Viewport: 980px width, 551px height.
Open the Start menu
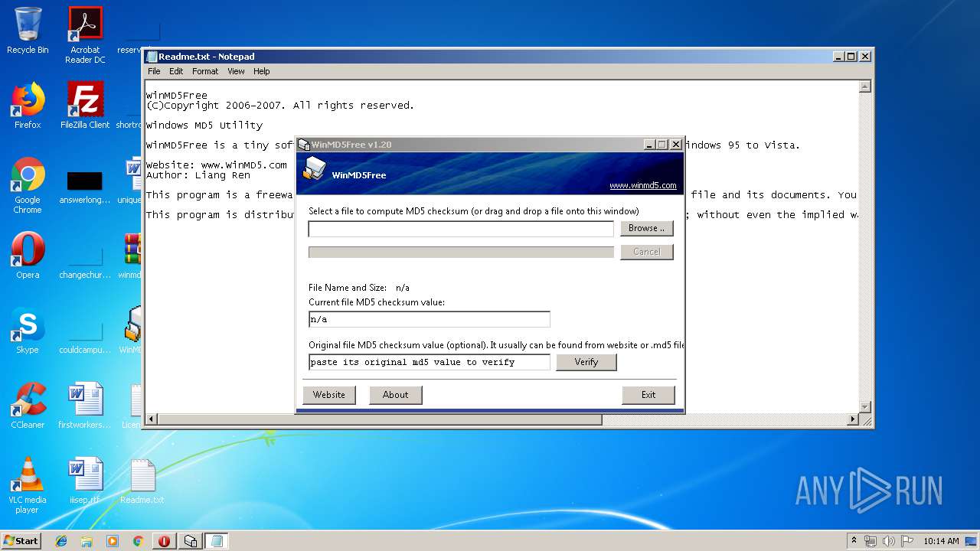coord(21,541)
